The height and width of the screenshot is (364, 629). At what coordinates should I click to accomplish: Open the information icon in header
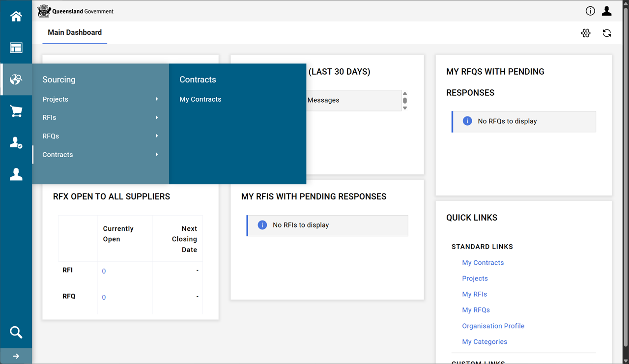(590, 11)
